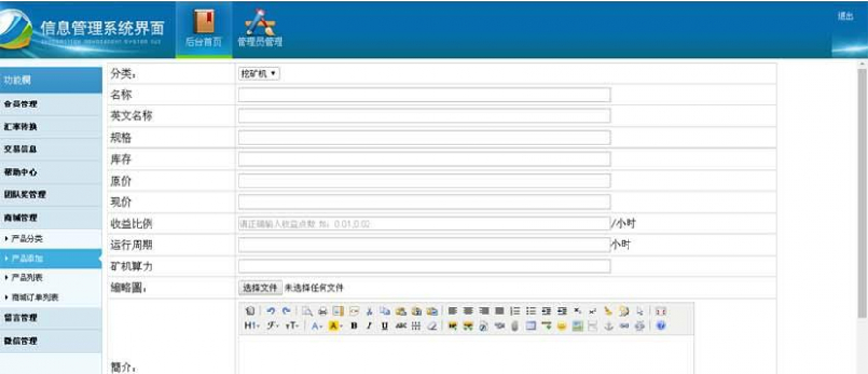Open the H1 heading format dropdown
The image size is (868, 374).
click(252, 326)
